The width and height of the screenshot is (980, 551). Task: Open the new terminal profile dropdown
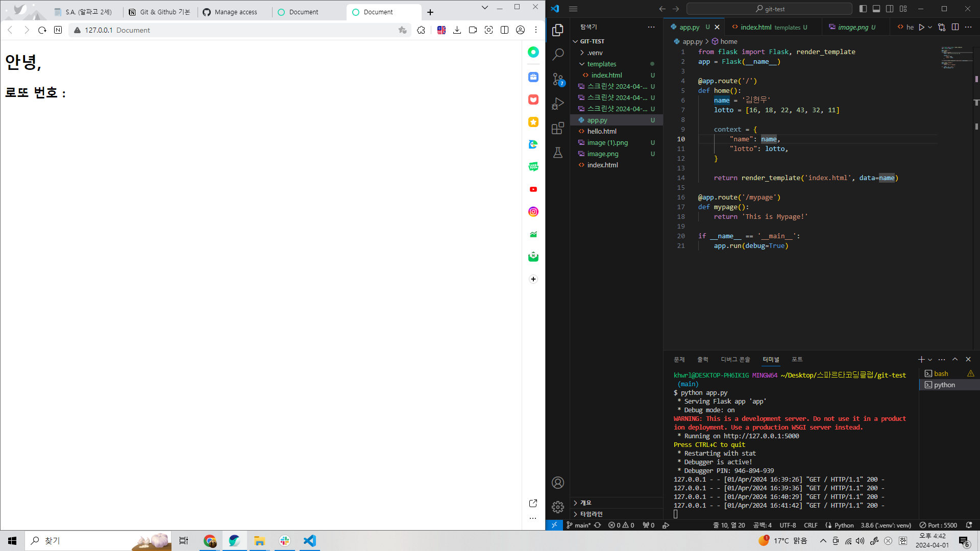(930, 360)
